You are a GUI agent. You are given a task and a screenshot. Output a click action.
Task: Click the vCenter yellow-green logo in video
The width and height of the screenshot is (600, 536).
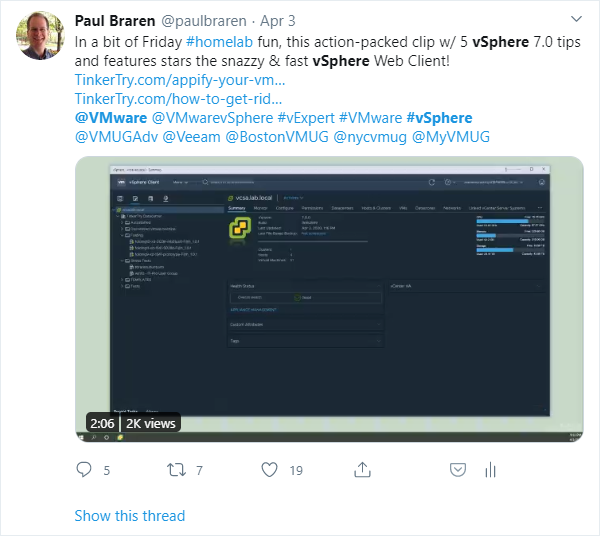point(240,228)
